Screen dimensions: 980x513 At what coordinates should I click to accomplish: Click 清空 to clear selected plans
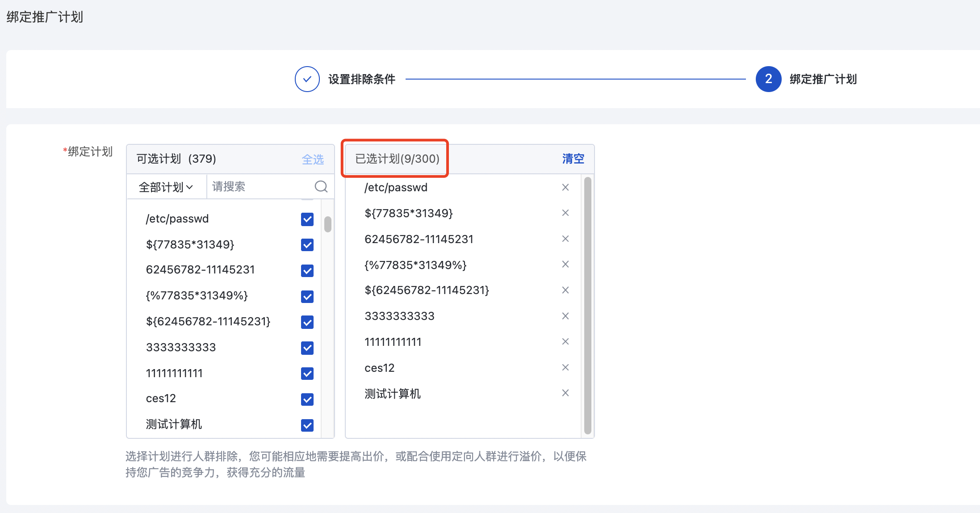pos(573,159)
